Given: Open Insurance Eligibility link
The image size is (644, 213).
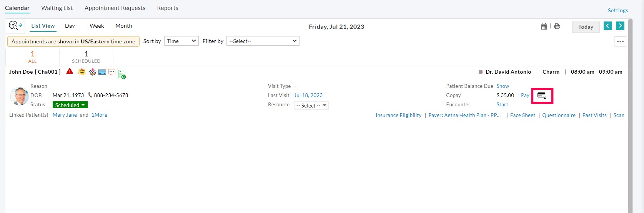Looking at the screenshot, I should (x=398, y=115).
